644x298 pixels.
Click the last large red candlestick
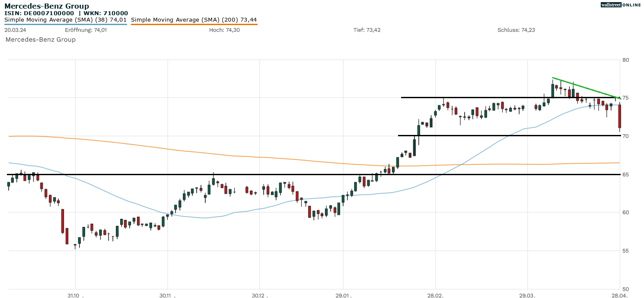click(x=620, y=116)
